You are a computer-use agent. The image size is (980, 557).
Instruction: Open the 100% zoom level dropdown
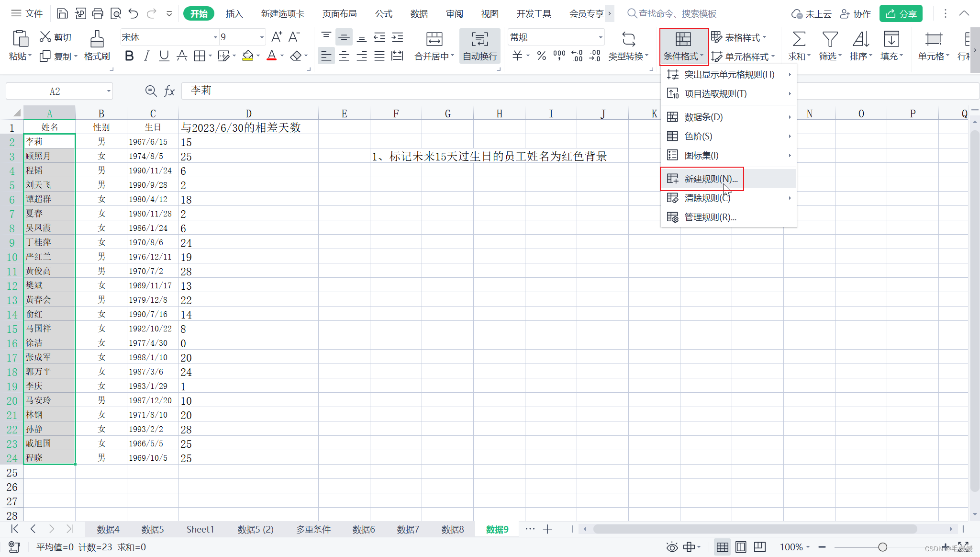[795, 547]
